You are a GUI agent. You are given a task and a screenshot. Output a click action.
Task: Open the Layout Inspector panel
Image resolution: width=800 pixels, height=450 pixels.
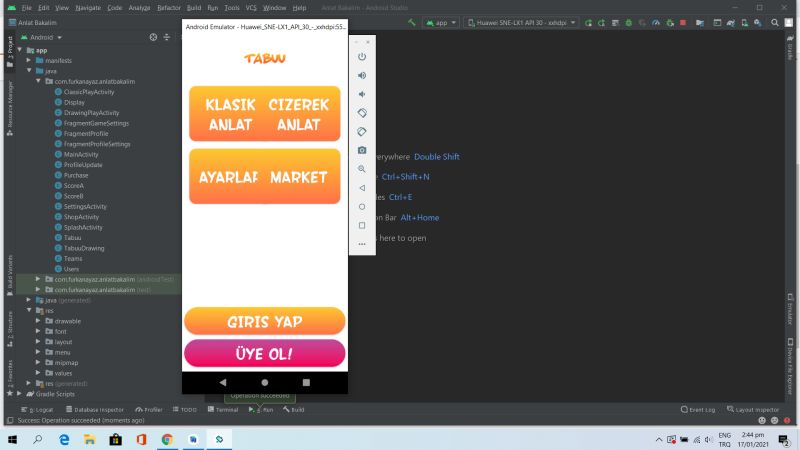tap(753, 409)
